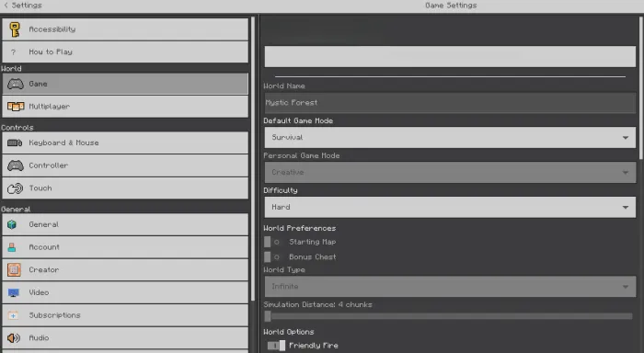Click the General cube icon
644x353 pixels.
[x=12, y=224]
